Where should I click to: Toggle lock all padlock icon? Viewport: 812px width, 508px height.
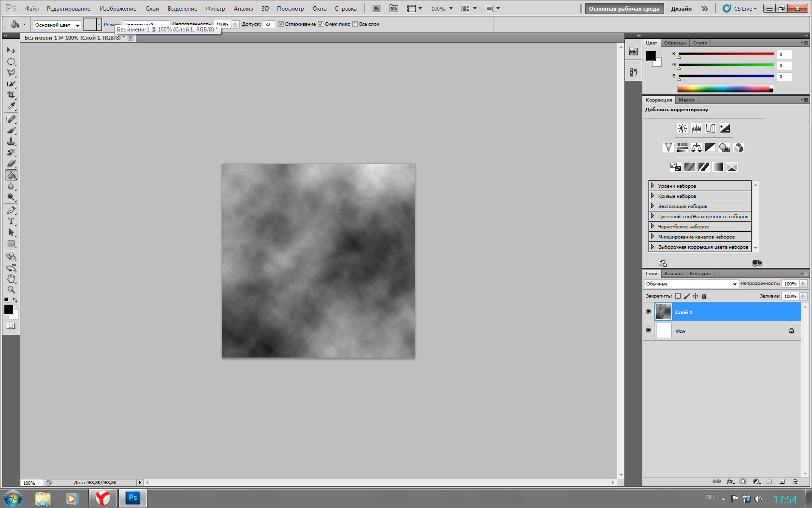[x=704, y=296]
